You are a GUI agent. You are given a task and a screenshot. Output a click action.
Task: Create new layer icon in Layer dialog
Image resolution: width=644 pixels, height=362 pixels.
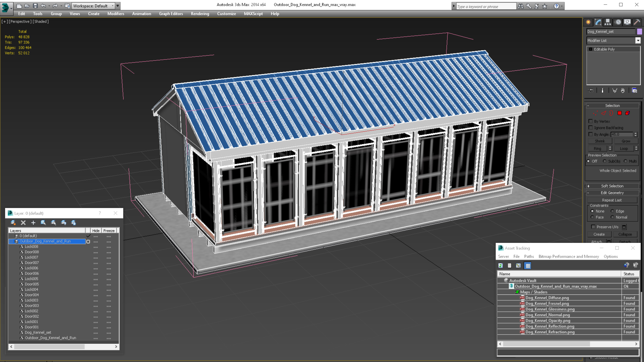(x=13, y=223)
